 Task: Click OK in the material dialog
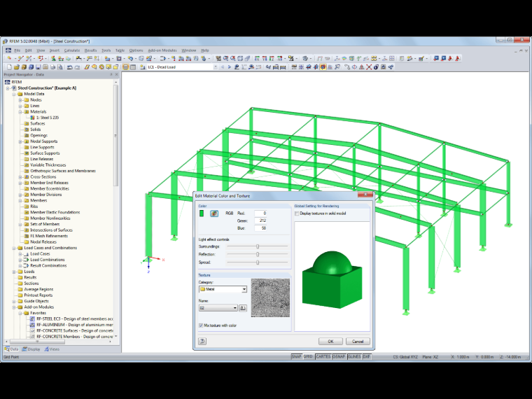point(330,342)
